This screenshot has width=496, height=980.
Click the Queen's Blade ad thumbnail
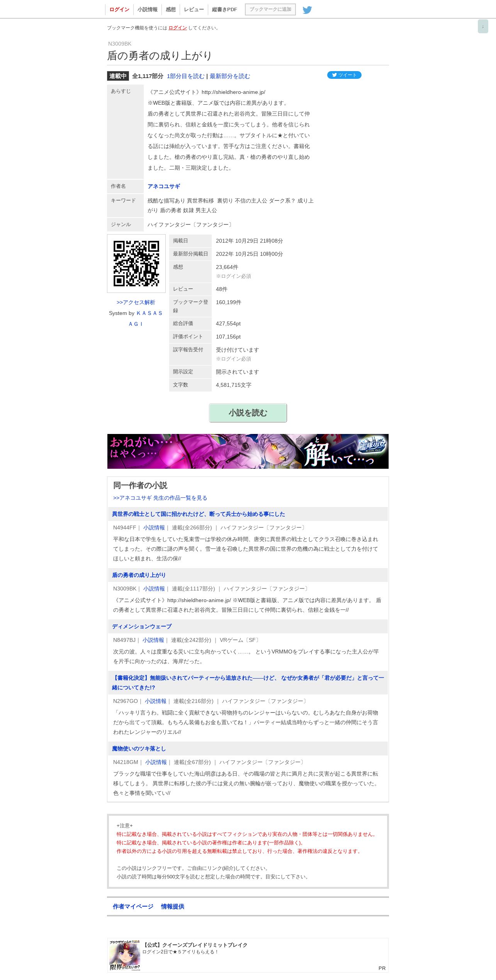[125, 955]
